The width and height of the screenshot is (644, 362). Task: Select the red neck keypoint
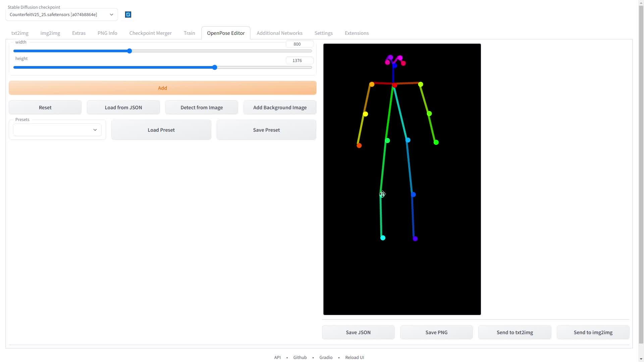tap(395, 85)
